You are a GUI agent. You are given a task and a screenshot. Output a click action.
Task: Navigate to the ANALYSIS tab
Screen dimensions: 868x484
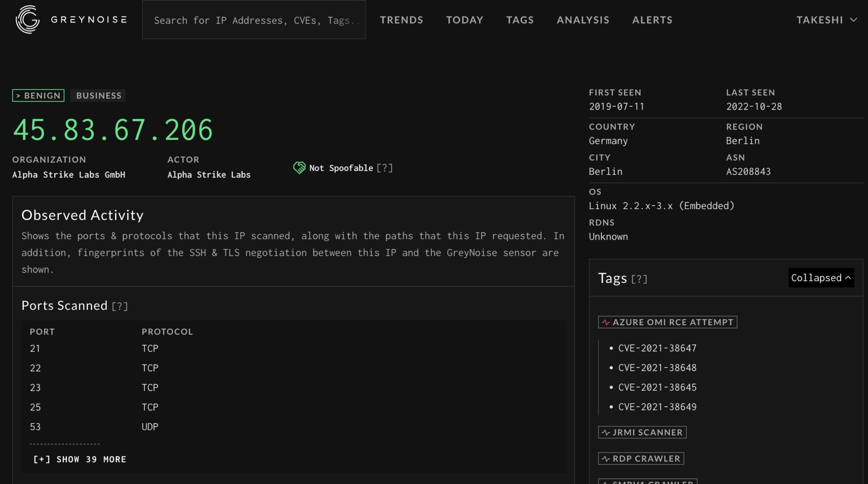pyautogui.click(x=583, y=19)
